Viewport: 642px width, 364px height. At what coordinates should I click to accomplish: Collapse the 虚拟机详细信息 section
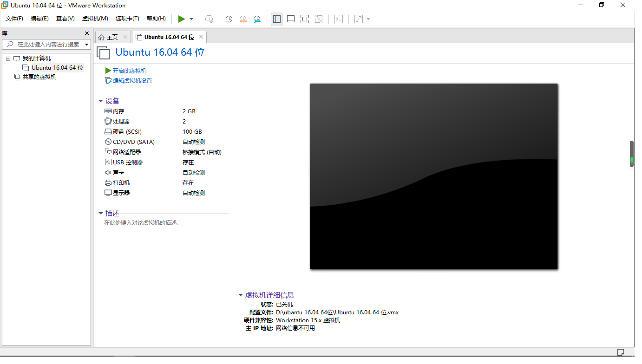tap(240, 295)
